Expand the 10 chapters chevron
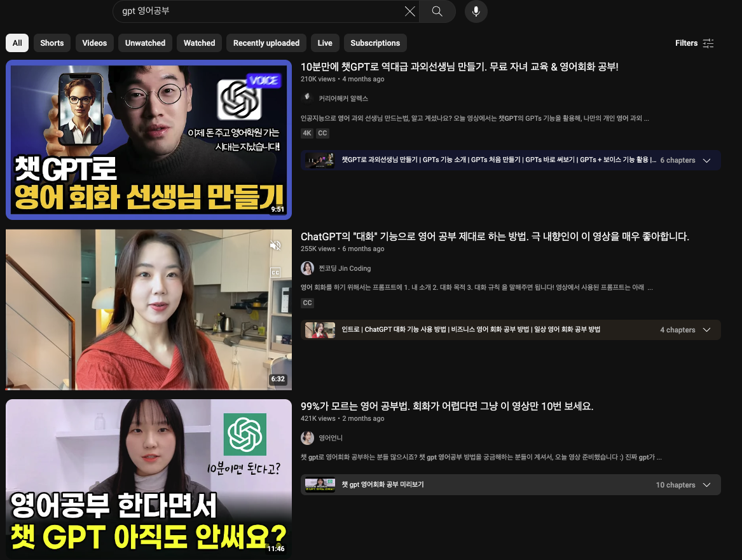Viewport: 742px width, 560px height. click(x=706, y=485)
